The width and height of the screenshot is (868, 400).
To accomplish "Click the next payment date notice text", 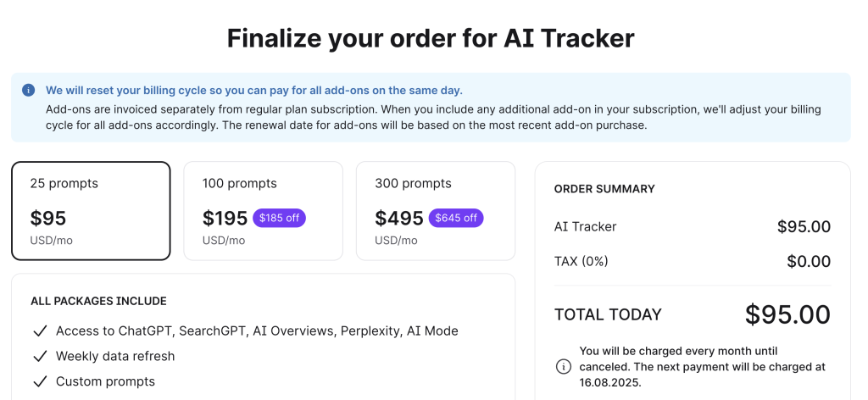I will (702, 367).
